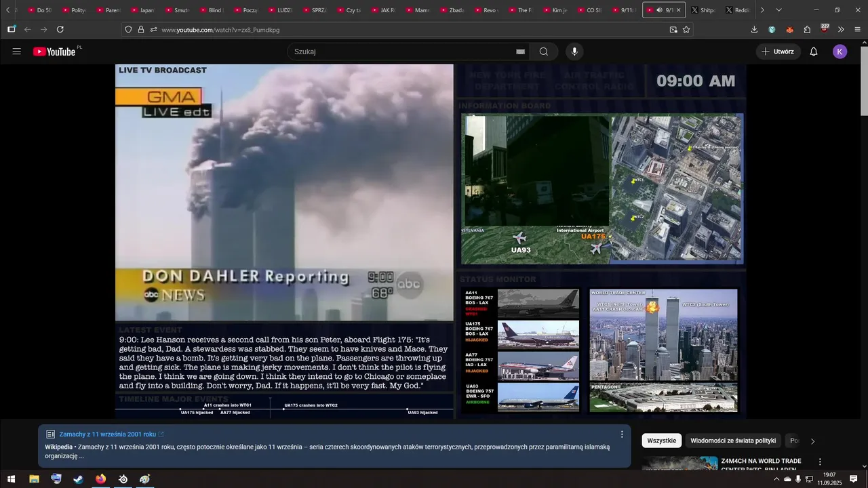Select the Wszystkie filter chip
Screen dimensions: 868x488
click(662, 441)
